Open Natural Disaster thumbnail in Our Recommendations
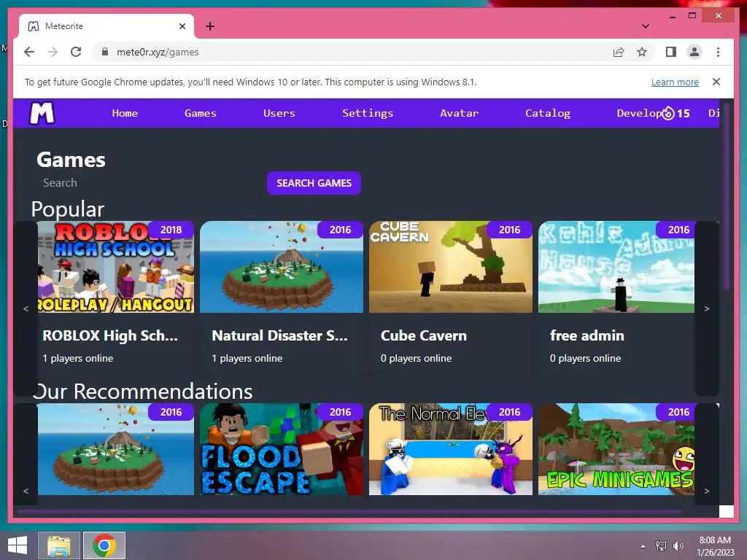This screenshot has height=560, width=747. click(x=116, y=449)
